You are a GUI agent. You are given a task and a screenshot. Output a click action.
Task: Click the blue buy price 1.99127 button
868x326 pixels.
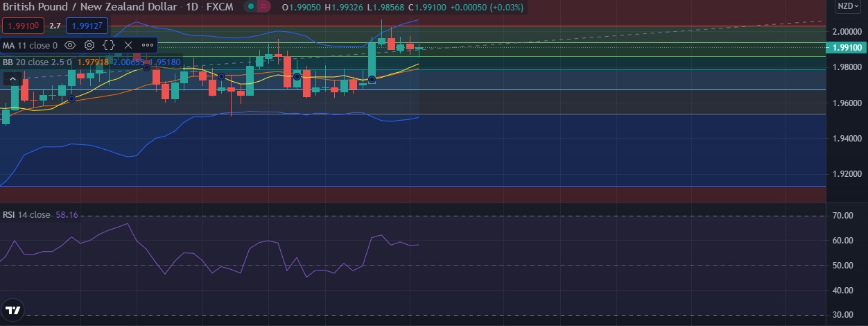[x=87, y=26]
